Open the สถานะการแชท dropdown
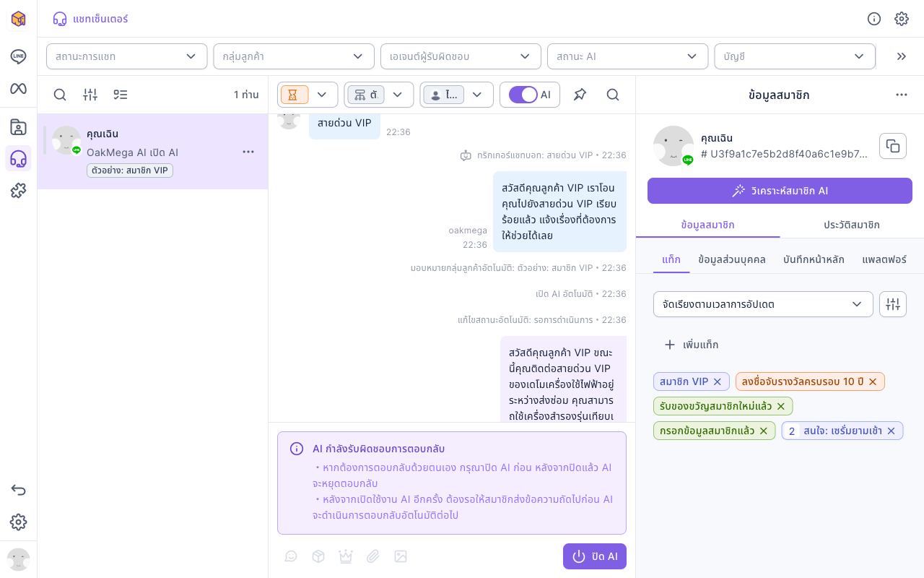The width and height of the screenshot is (924, 578). [x=127, y=56]
